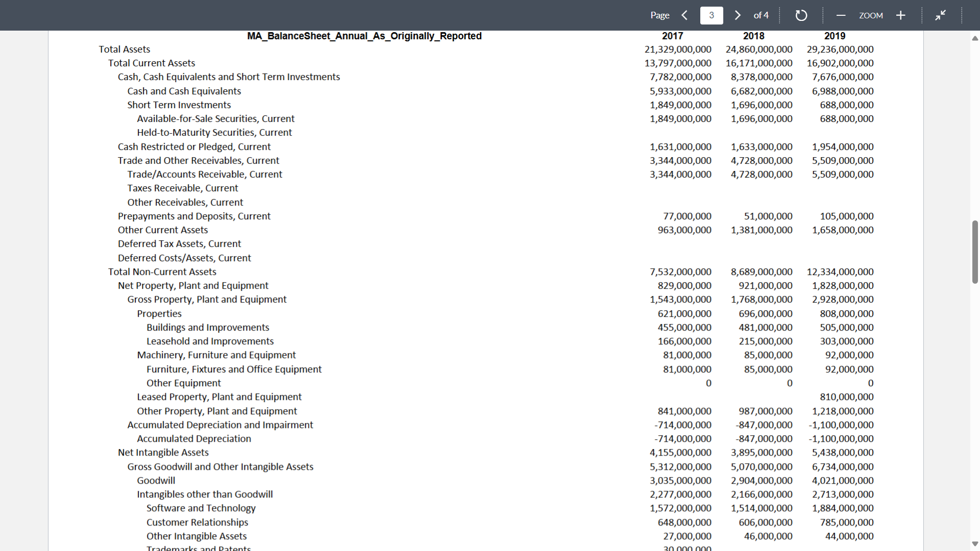Click Customer Relationships 2018 value 606,000,000
Image resolution: width=980 pixels, height=551 pixels.
(x=766, y=522)
